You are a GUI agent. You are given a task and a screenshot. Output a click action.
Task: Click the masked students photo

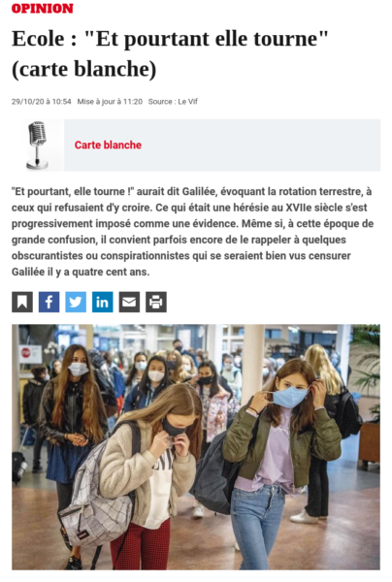point(196,447)
